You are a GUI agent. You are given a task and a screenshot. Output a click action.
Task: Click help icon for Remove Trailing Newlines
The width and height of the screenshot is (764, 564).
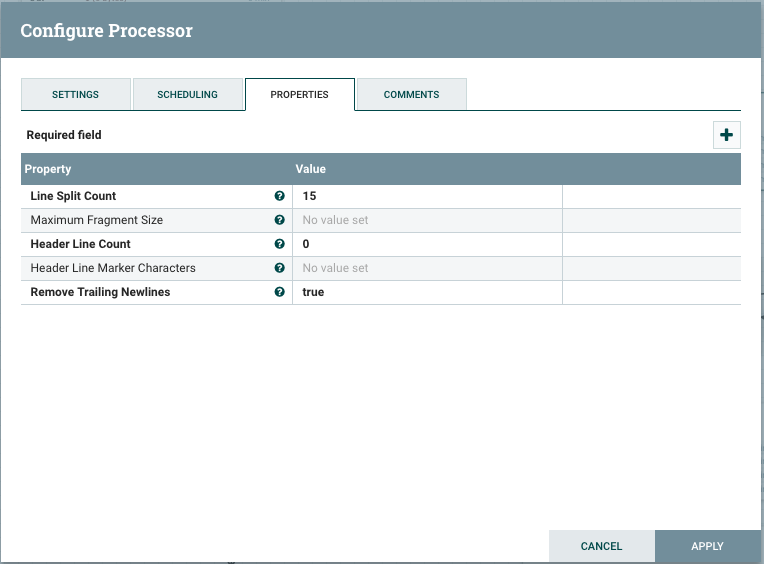coord(280,292)
